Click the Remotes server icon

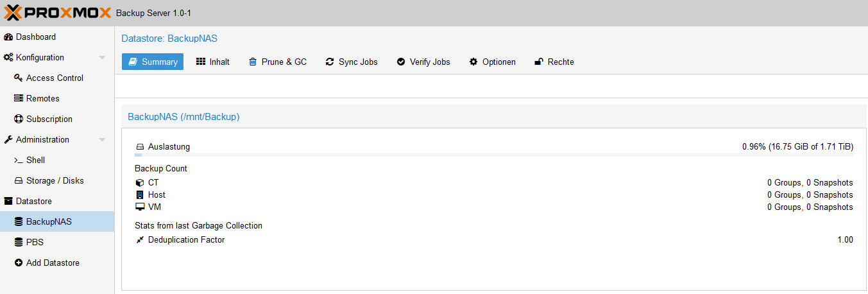click(x=19, y=99)
